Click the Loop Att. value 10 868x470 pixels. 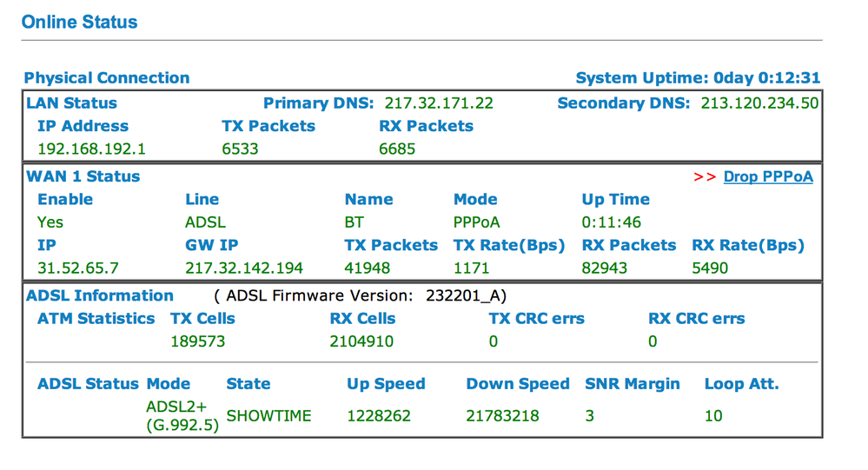pos(713,416)
